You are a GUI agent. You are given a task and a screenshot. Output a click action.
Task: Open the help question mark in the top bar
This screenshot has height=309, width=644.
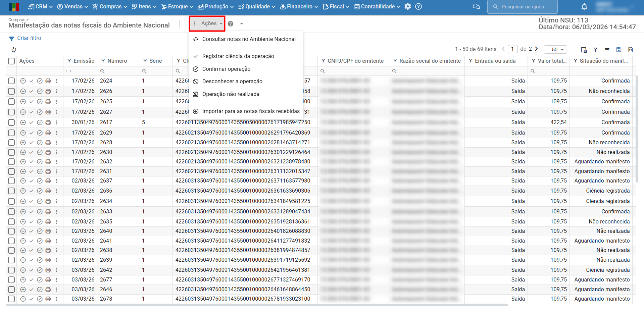coord(418,6)
